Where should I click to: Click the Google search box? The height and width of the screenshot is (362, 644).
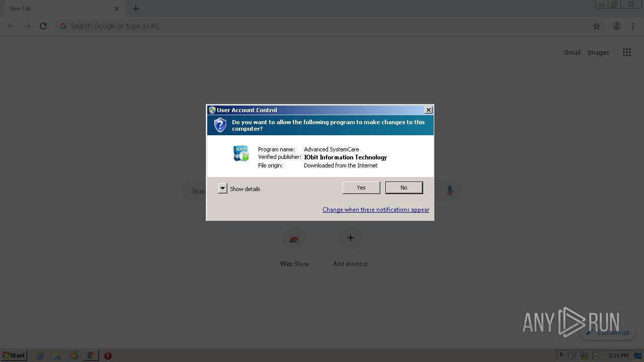coord(322,191)
